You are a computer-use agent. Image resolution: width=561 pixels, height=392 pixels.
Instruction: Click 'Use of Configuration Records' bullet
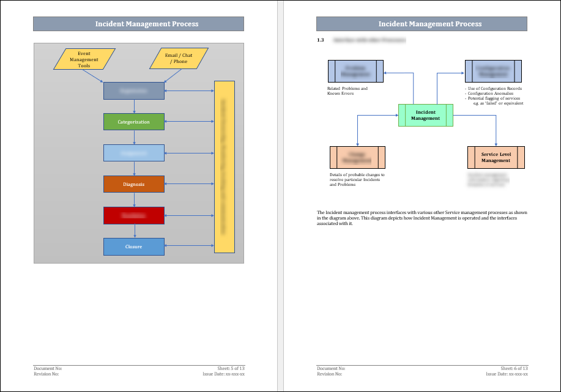[x=494, y=88]
